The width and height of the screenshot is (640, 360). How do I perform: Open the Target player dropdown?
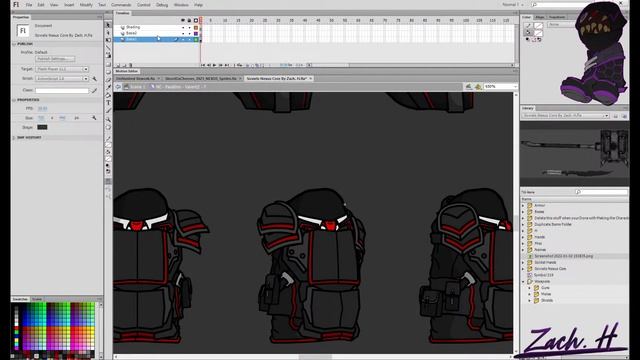(62, 69)
